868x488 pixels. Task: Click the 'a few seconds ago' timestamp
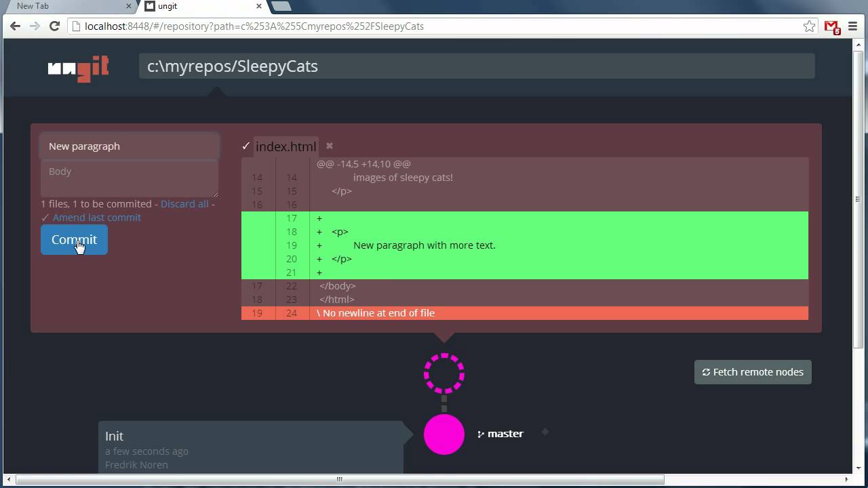click(x=146, y=451)
